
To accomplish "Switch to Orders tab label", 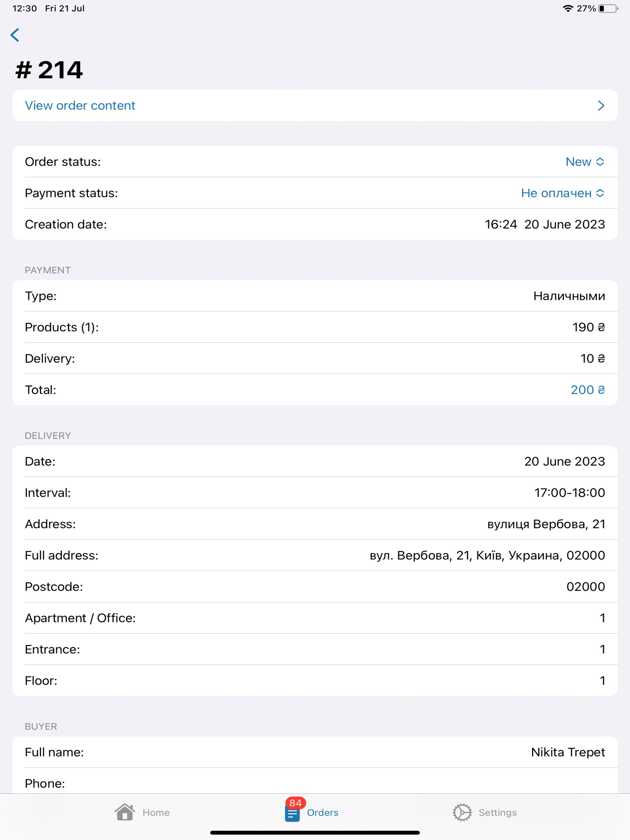I will [x=323, y=812].
